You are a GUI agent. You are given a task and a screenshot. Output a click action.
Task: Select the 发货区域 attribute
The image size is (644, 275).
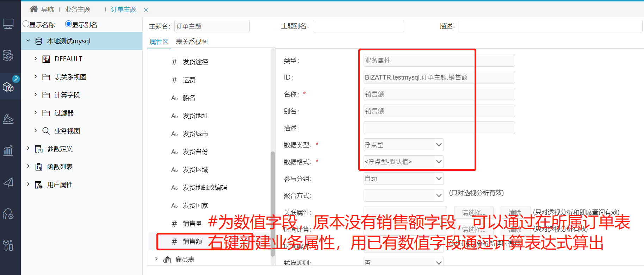point(195,170)
